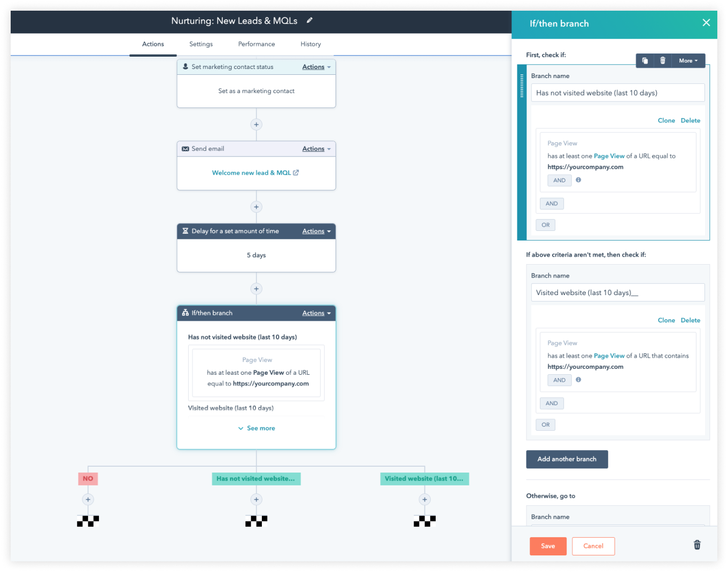Click the envelope icon on the Send email action
The image size is (728, 572).
185,149
